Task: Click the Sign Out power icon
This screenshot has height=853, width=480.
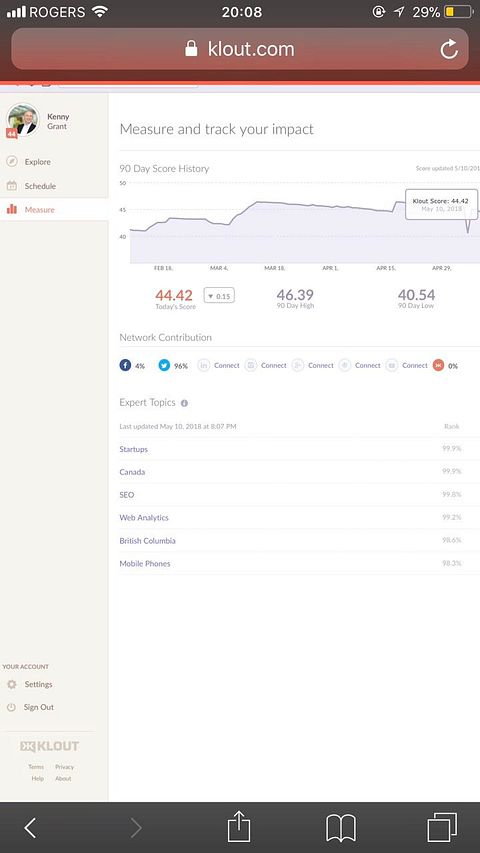Action: click(11, 707)
